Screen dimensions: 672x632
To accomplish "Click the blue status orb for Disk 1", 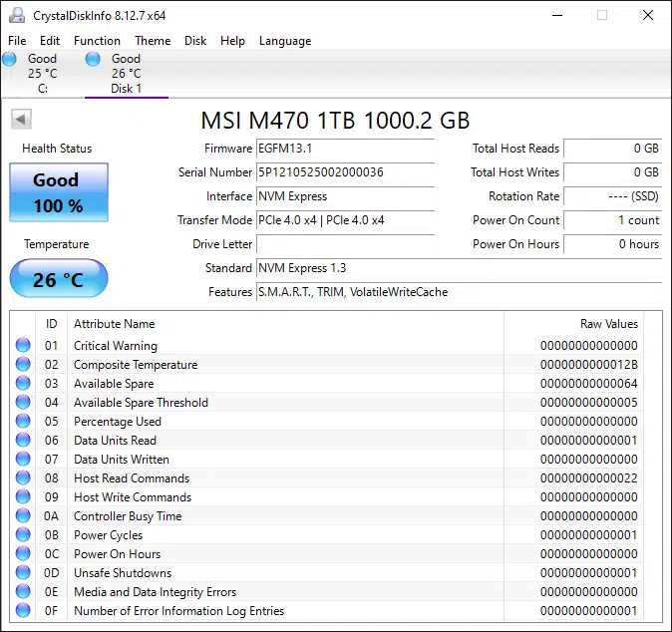I will [x=93, y=59].
